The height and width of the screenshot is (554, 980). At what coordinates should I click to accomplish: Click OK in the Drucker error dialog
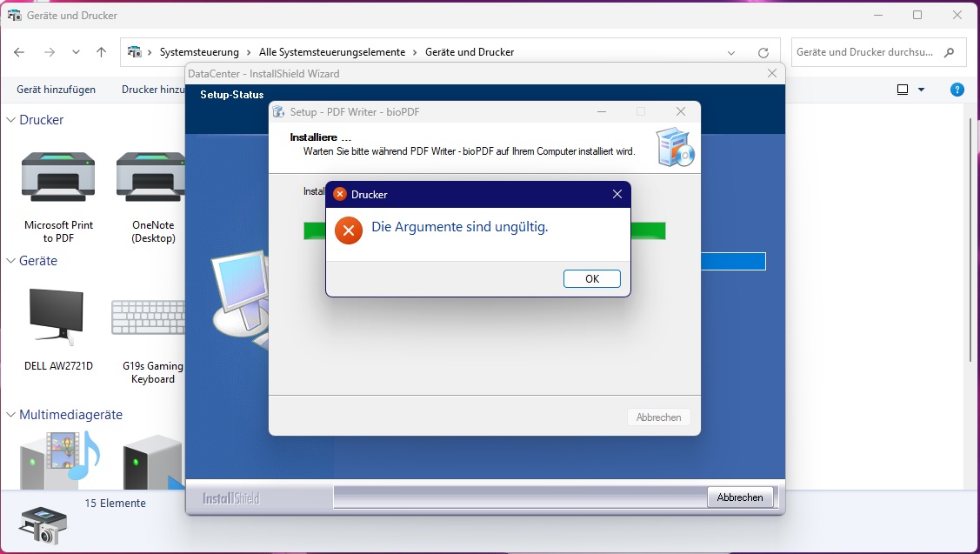click(592, 279)
